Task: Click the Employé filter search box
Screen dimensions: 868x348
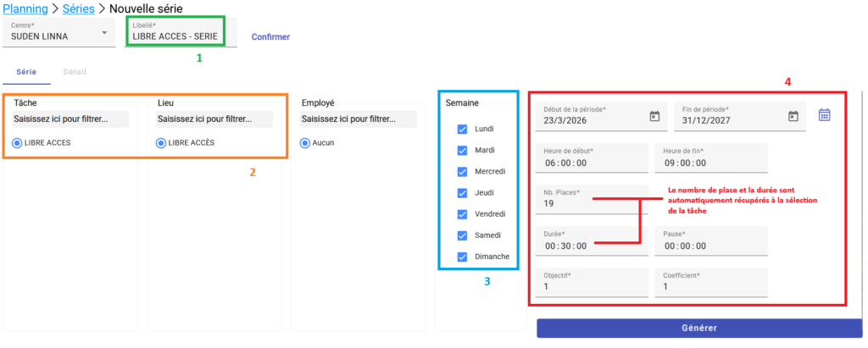Action: pos(357,119)
